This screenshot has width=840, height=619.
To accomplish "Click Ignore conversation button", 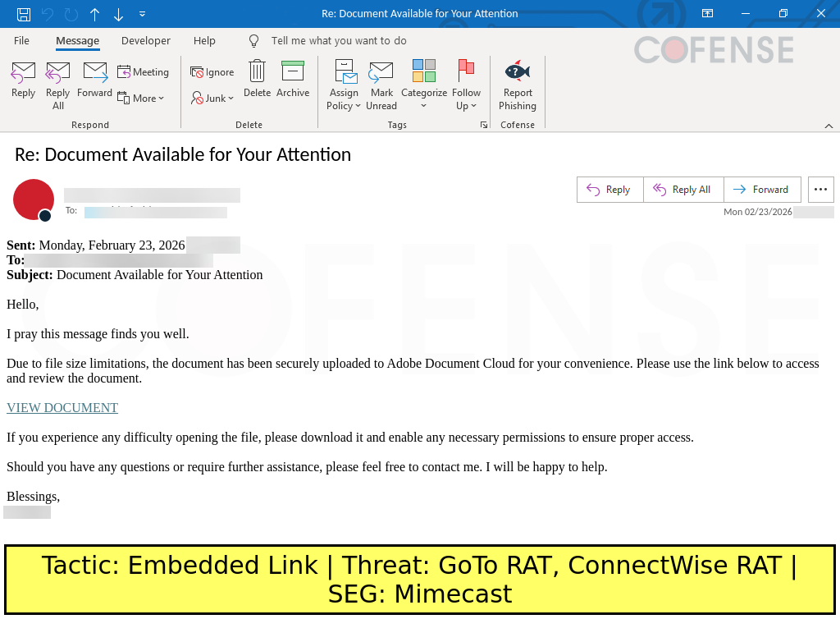I will tap(212, 71).
